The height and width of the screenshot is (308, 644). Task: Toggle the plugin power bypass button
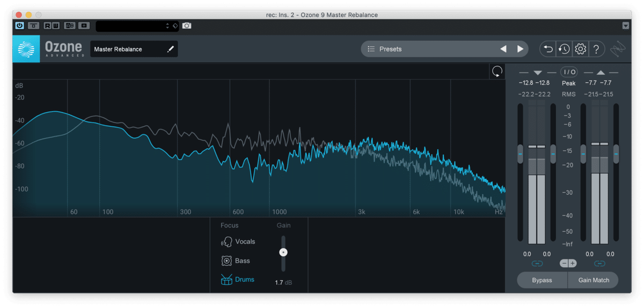click(x=19, y=25)
